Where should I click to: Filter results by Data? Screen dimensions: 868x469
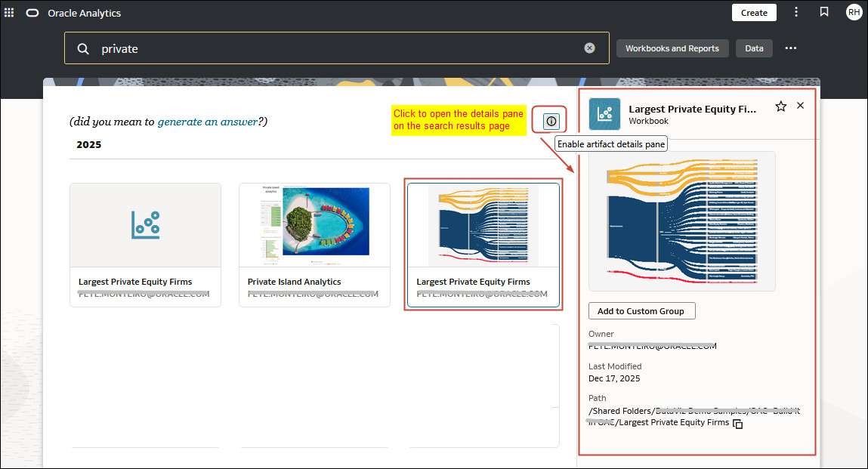point(754,48)
